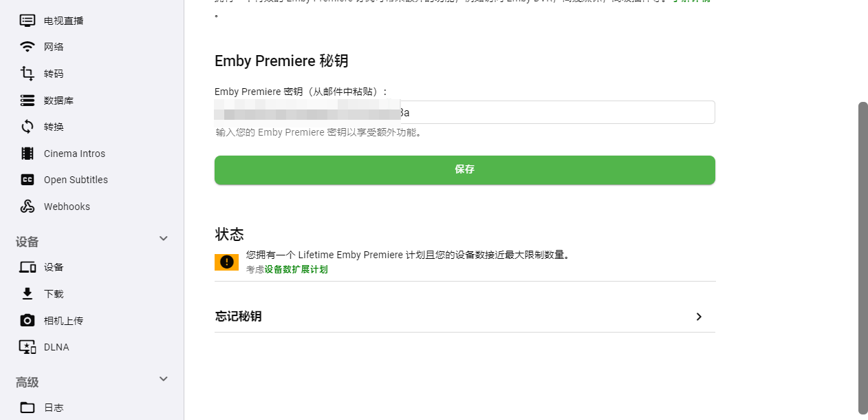Go to 电视直播 menu entry

tap(64, 21)
